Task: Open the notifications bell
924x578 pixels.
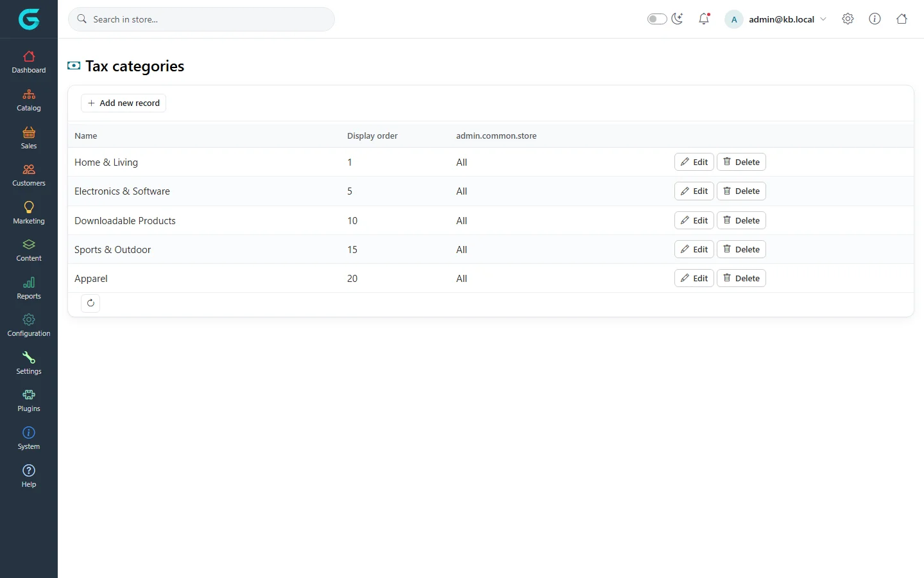Action: [x=704, y=19]
